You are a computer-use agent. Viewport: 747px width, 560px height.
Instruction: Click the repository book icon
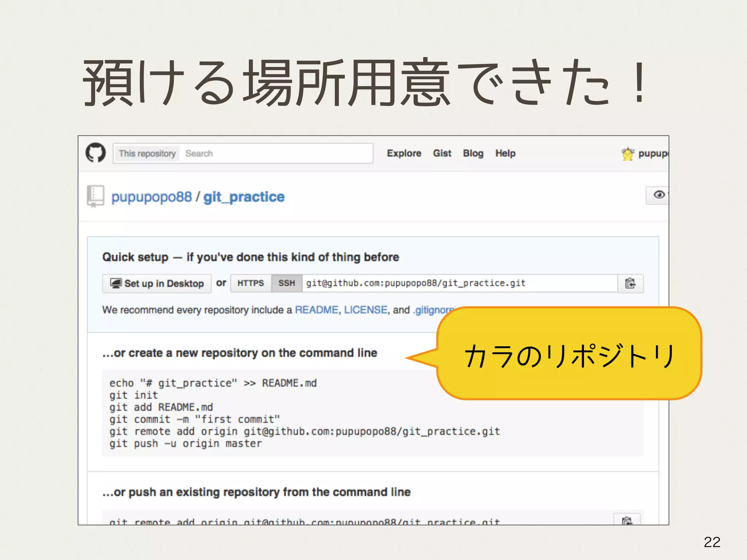95,196
